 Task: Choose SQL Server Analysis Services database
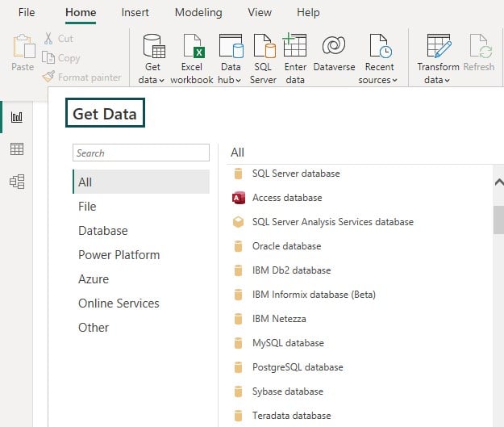coord(333,222)
